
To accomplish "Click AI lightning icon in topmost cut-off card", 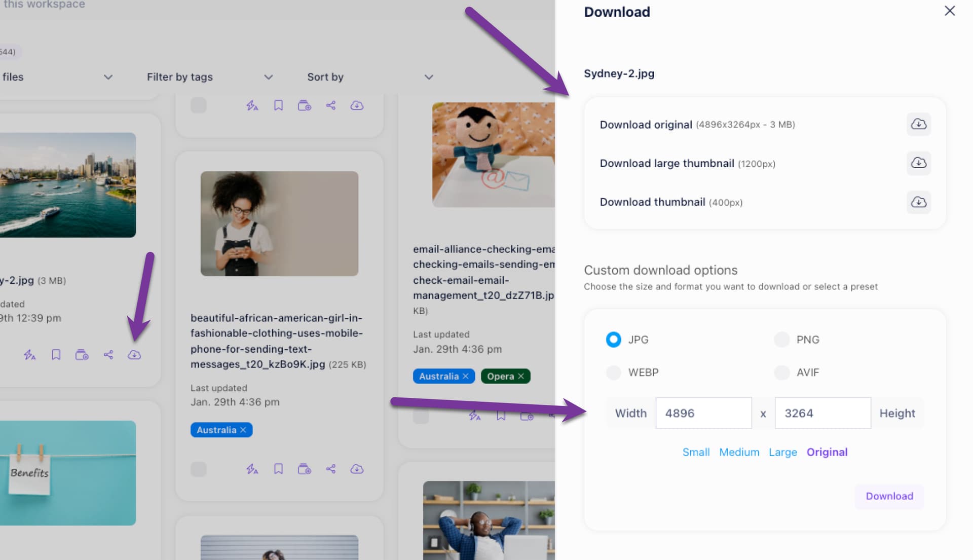I will point(252,105).
